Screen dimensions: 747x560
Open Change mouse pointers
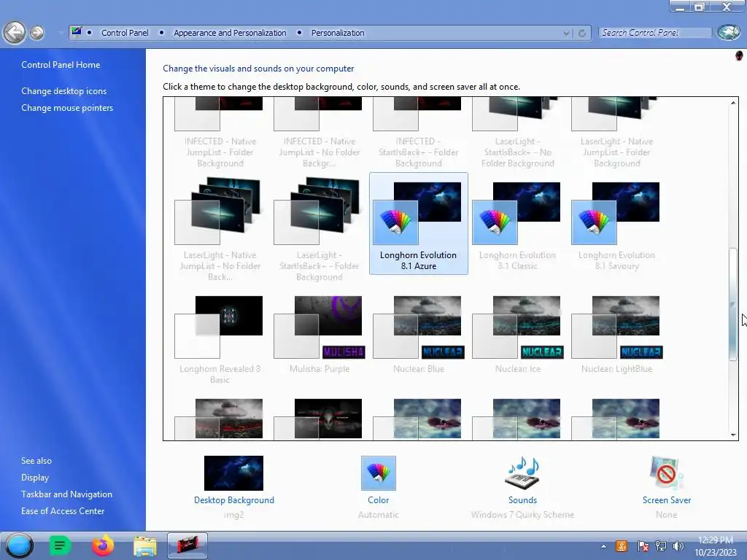pos(67,108)
